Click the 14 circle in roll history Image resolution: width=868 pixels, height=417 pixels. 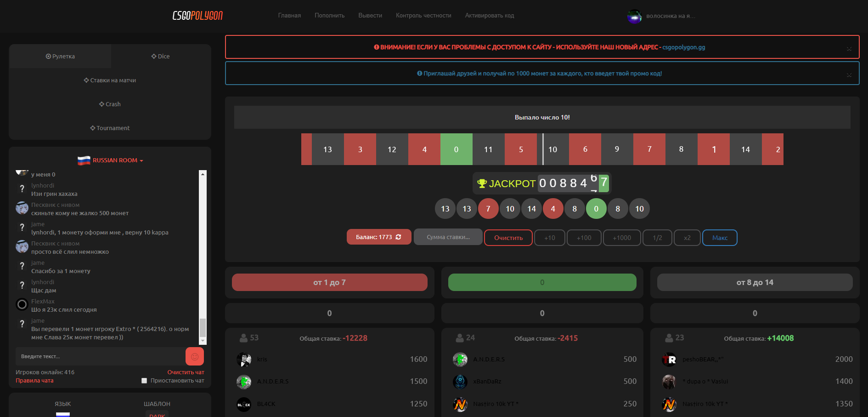pyautogui.click(x=531, y=209)
